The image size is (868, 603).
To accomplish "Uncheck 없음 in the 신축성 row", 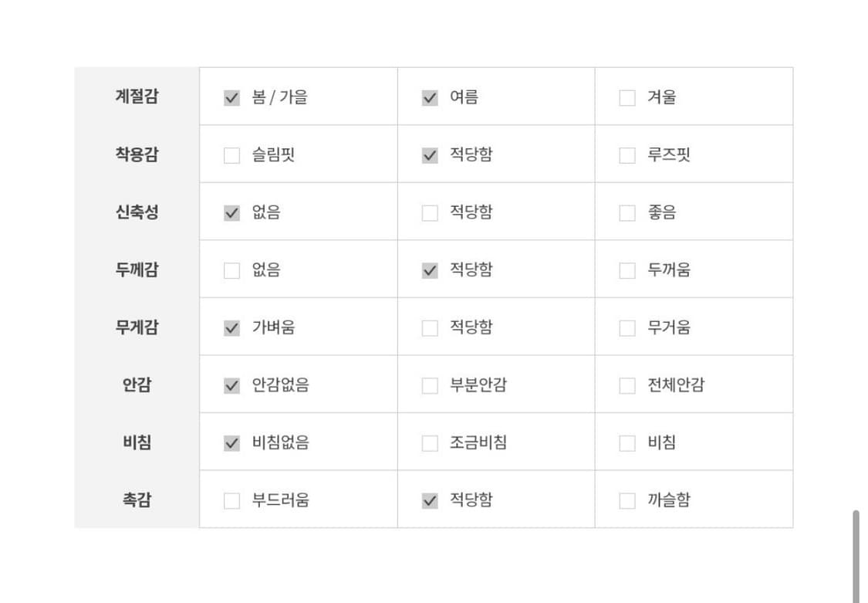I will 231,211.
